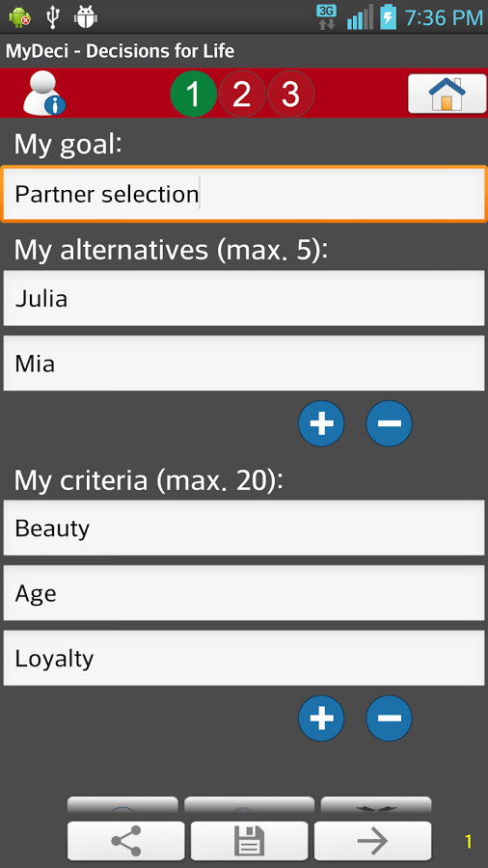Edit the Partner selection goal field

pos(244,194)
